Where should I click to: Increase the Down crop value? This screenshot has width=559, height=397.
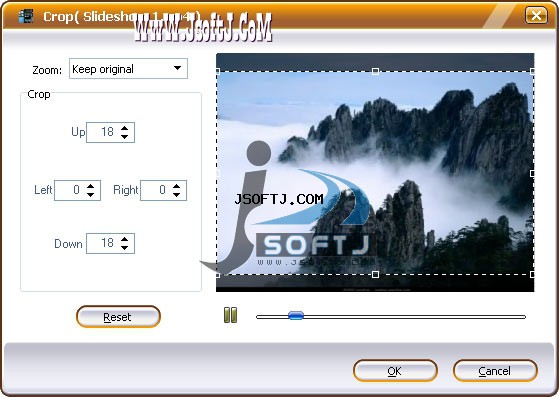pyautogui.click(x=124, y=239)
